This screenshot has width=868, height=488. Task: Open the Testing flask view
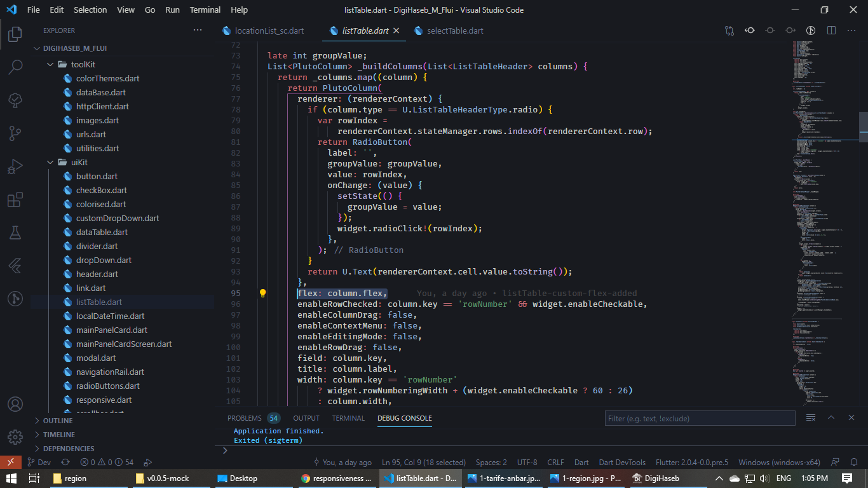pos(15,233)
